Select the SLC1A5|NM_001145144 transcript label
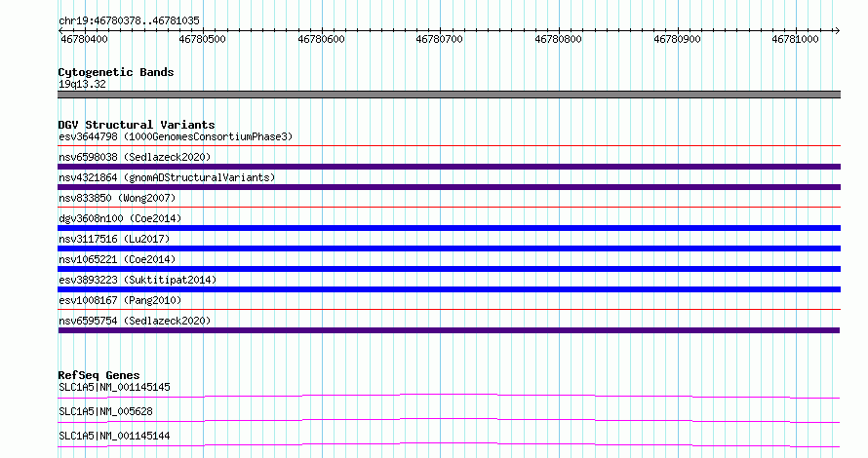This screenshot has height=458, width=868. click(114, 436)
